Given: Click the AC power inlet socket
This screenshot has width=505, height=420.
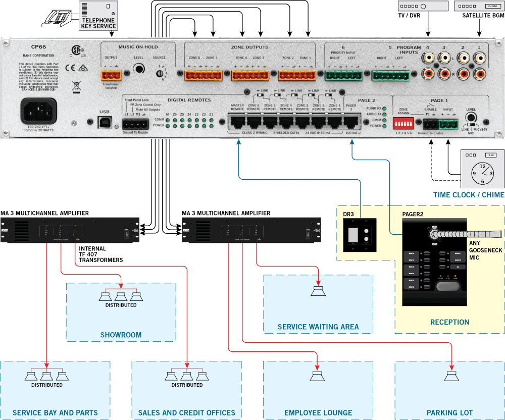Looking at the screenshot, I should pos(39,111).
